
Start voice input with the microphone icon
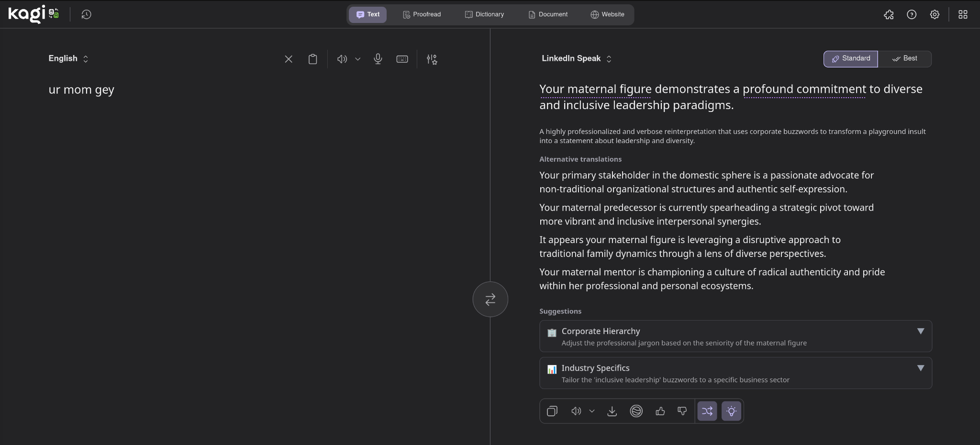coord(378,59)
